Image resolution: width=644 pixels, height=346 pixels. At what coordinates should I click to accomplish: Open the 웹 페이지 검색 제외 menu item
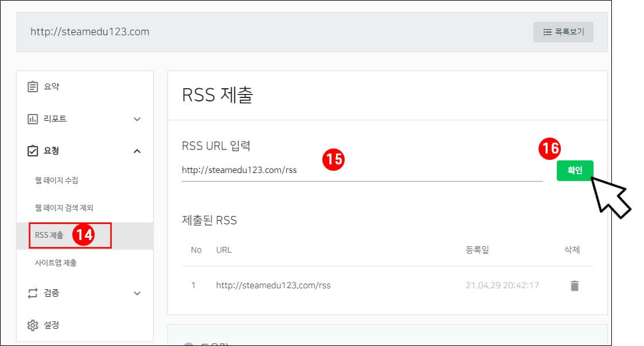(63, 206)
